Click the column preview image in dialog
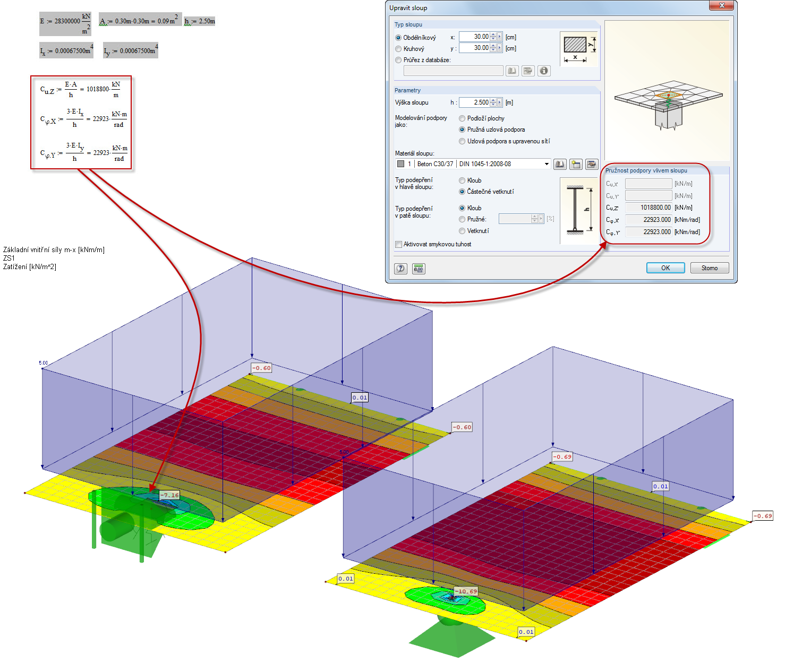785x672 pixels. point(667,91)
